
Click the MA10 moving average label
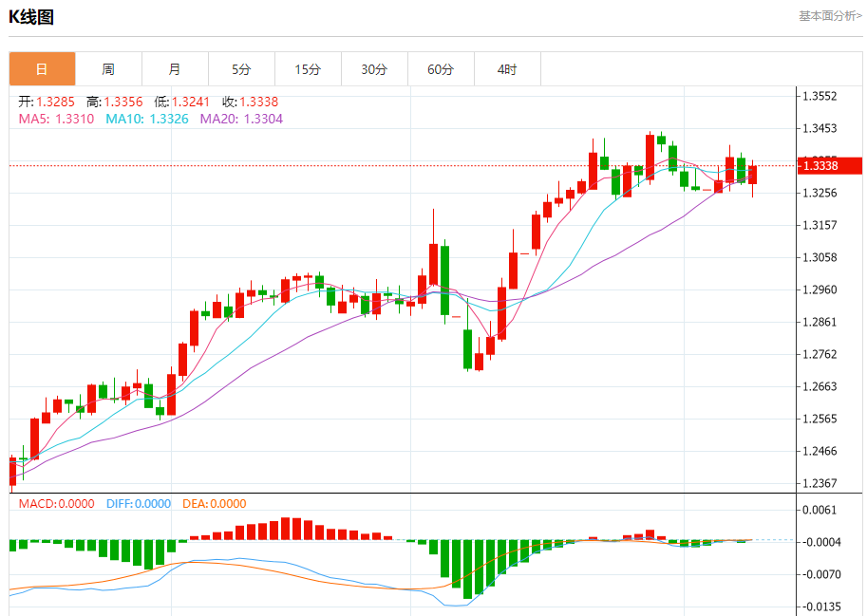point(147,119)
